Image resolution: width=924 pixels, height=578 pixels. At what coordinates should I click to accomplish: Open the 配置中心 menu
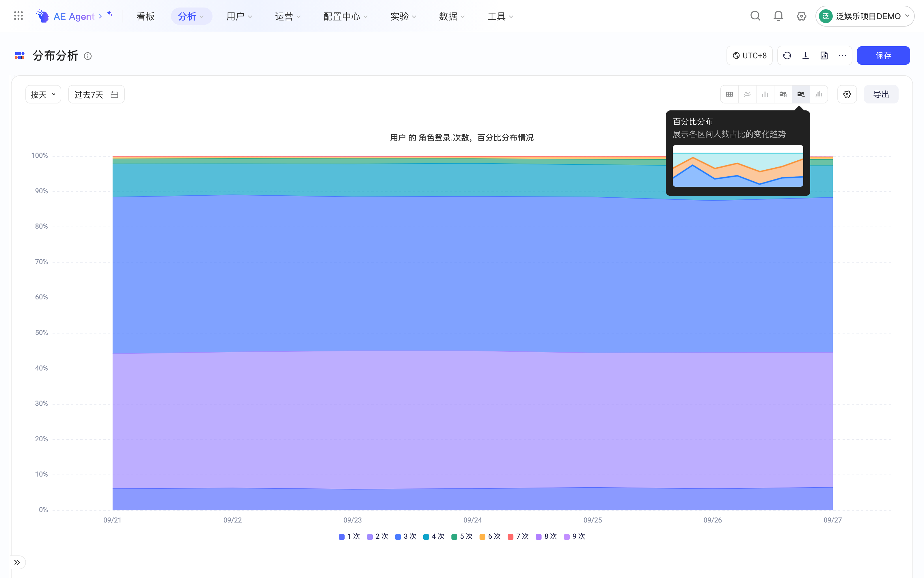(x=345, y=16)
